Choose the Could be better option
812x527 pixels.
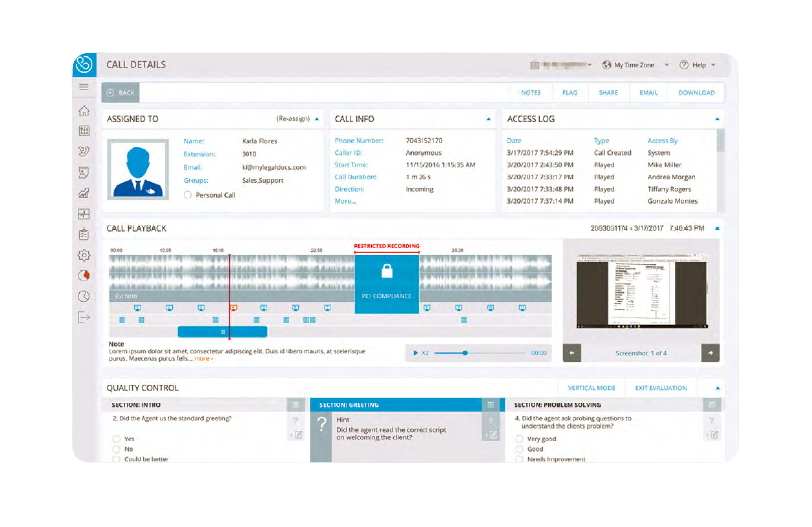tap(117, 459)
